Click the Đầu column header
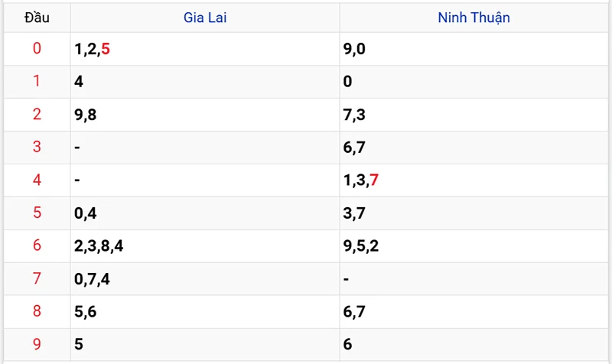The height and width of the screenshot is (364, 612). pyautogui.click(x=37, y=18)
